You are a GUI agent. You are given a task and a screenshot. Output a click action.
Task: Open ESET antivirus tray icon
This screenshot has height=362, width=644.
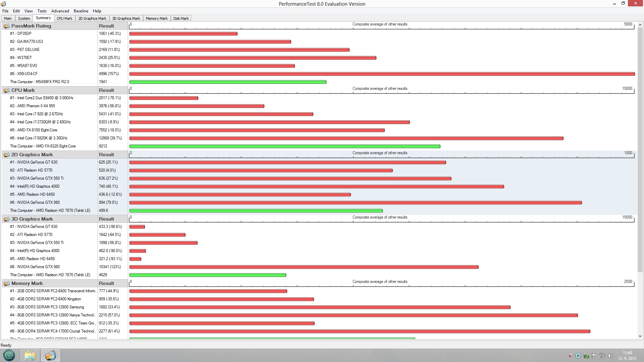(578, 356)
